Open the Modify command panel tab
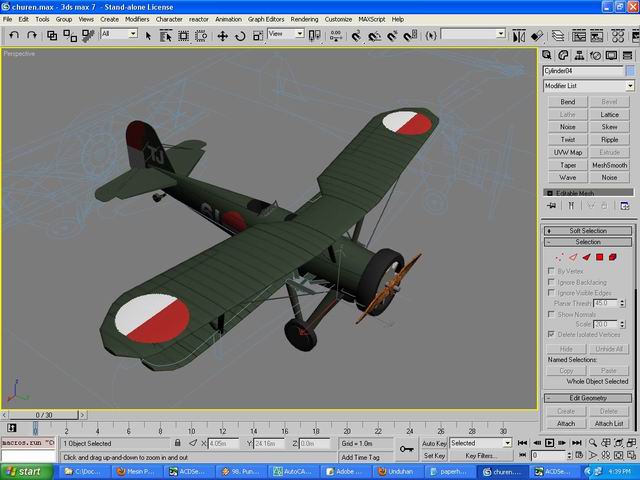This screenshot has height=480, width=640. point(564,54)
